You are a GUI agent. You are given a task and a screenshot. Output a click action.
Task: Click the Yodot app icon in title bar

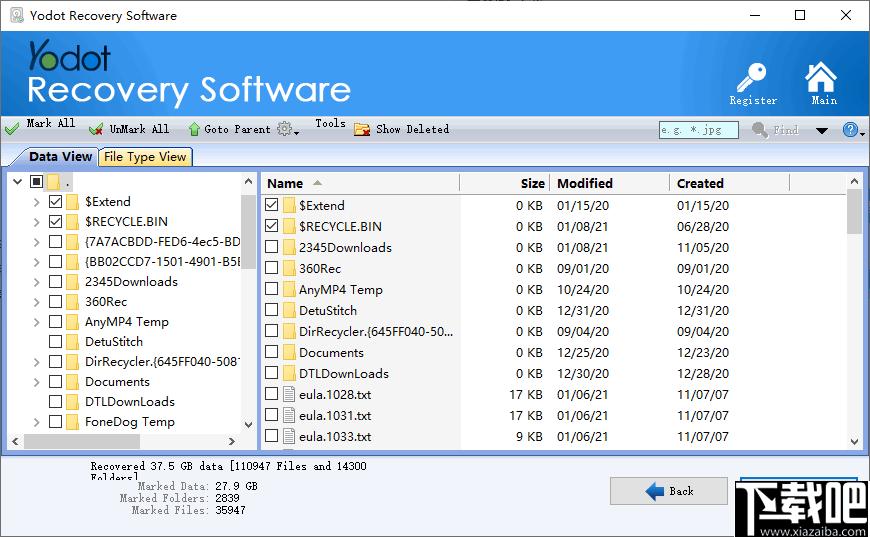(17, 15)
